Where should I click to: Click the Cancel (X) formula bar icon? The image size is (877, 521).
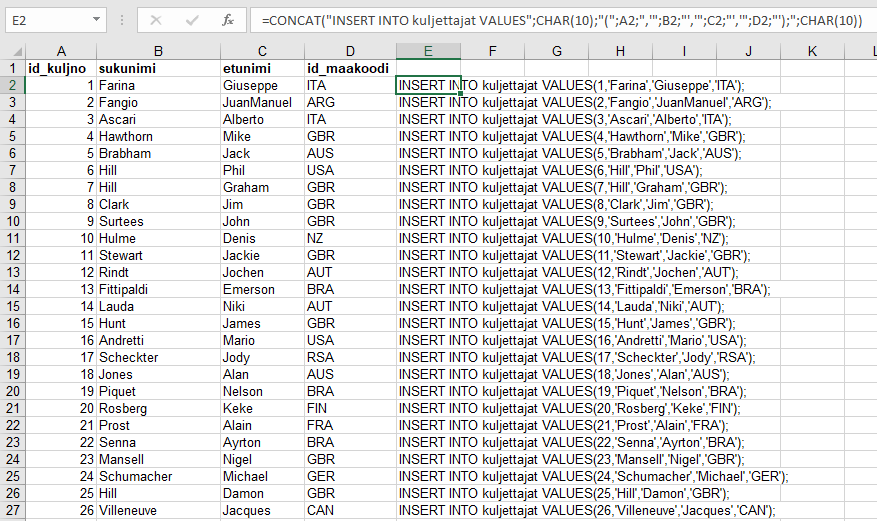pos(156,21)
